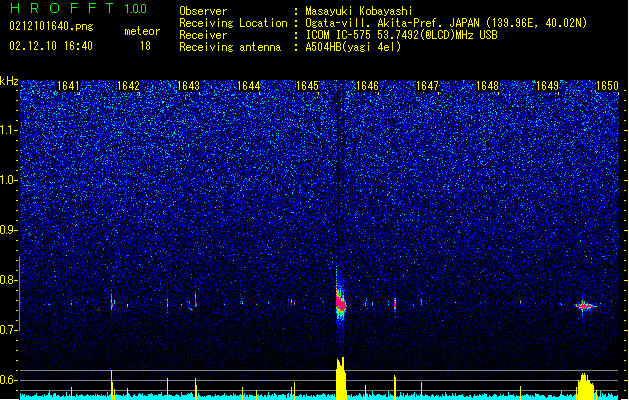Click the 0.7 kHz axis label
This screenshot has width=629, height=400.
point(9,330)
